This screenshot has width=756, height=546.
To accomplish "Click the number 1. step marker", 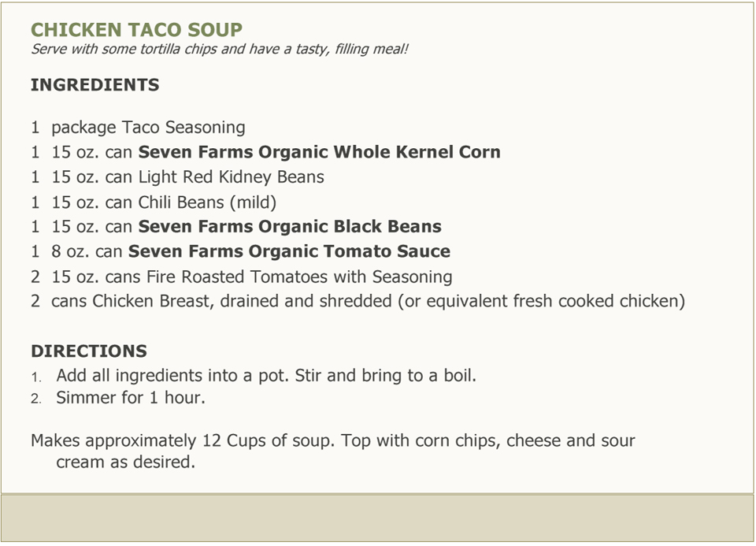I will coord(36,377).
